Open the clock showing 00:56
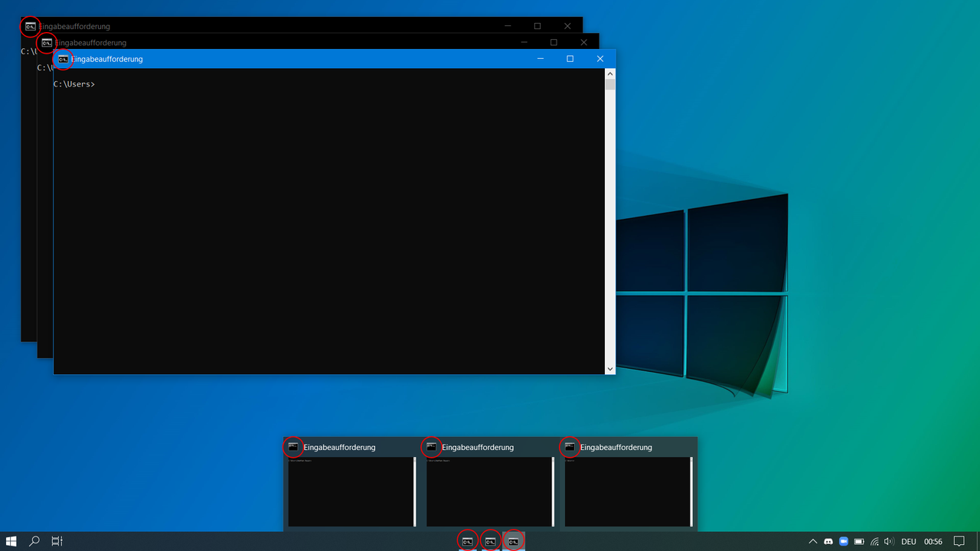 point(933,541)
